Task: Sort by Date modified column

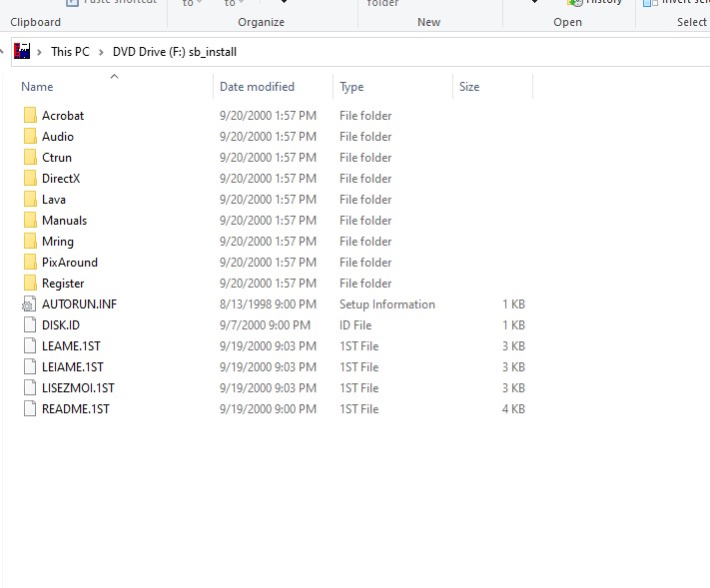Action: (257, 87)
